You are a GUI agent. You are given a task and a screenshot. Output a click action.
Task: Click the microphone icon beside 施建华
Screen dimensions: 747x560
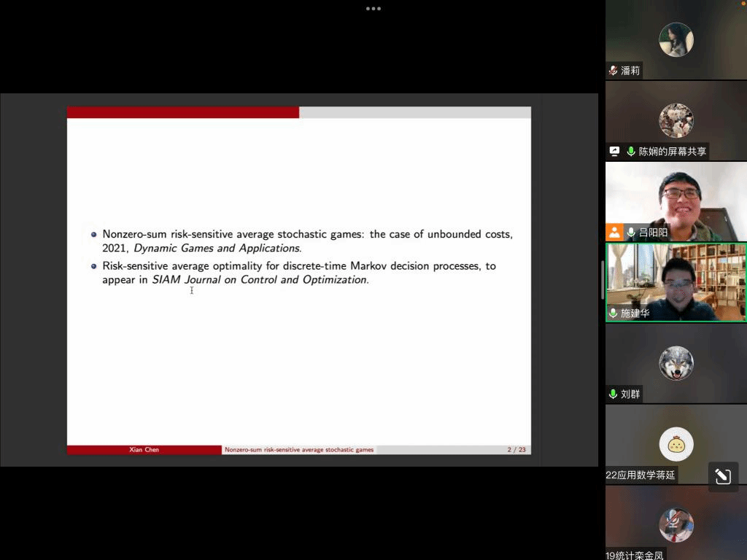click(614, 314)
